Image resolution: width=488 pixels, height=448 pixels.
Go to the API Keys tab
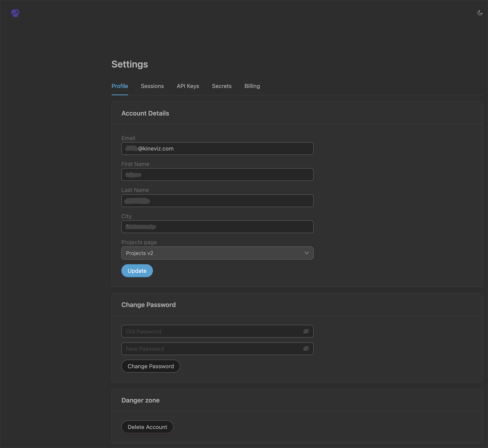[x=188, y=86]
